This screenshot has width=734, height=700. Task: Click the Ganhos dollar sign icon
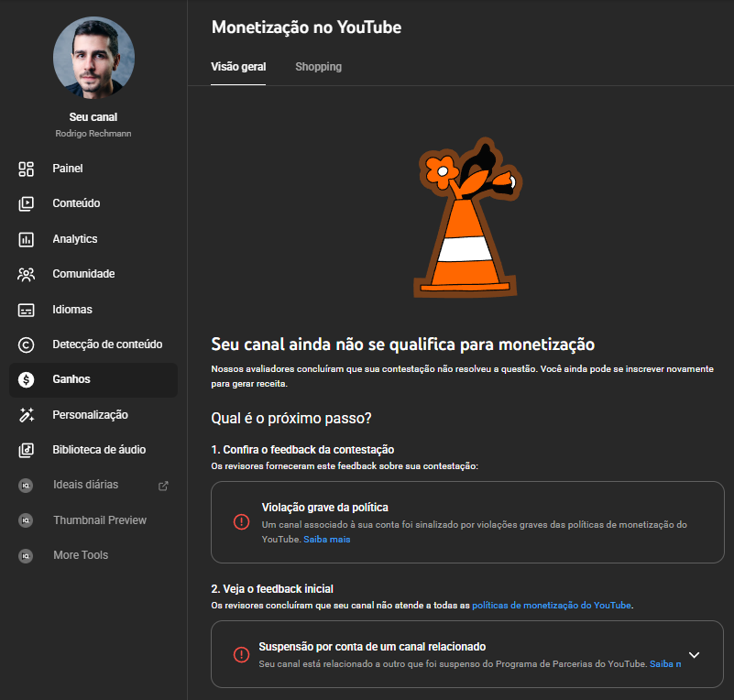tap(26, 379)
